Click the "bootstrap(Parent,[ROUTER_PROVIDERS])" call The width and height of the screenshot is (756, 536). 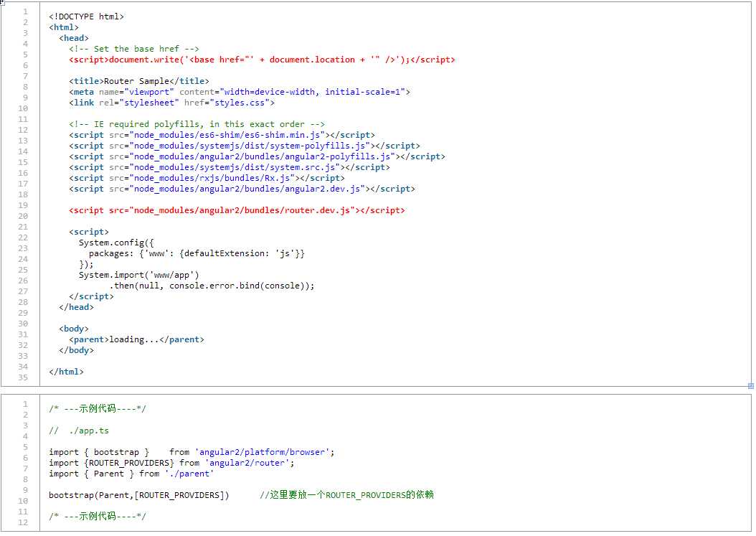tap(139, 496)
